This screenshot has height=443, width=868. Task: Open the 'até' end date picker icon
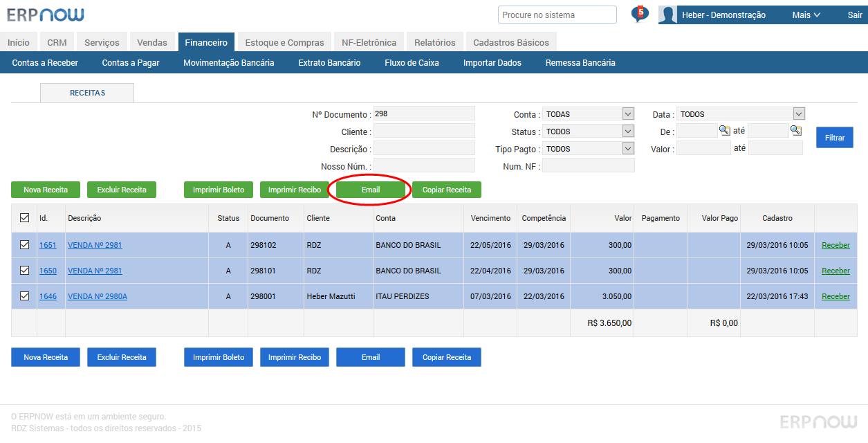click(x=796, y=130)
